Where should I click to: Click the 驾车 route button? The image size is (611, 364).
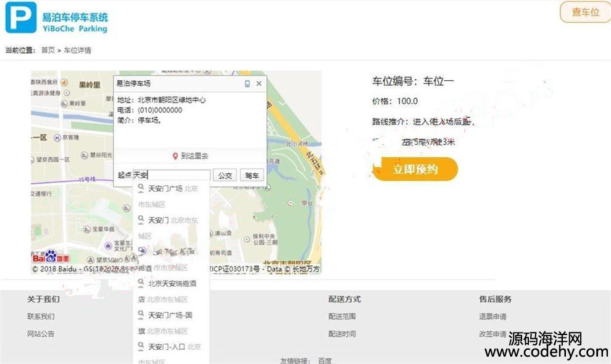pyautogui.click(x=252, y=175)
